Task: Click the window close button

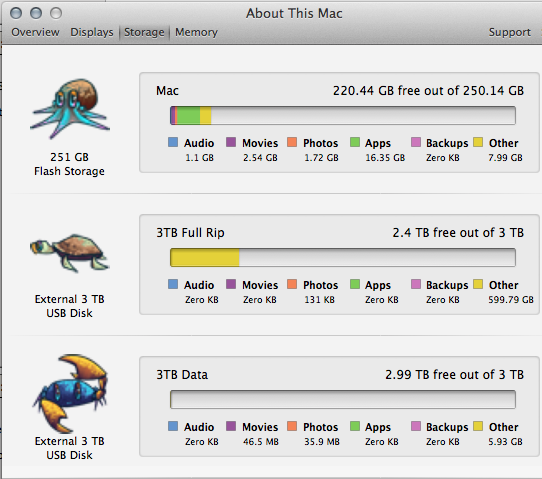Action: coord(16,13)
